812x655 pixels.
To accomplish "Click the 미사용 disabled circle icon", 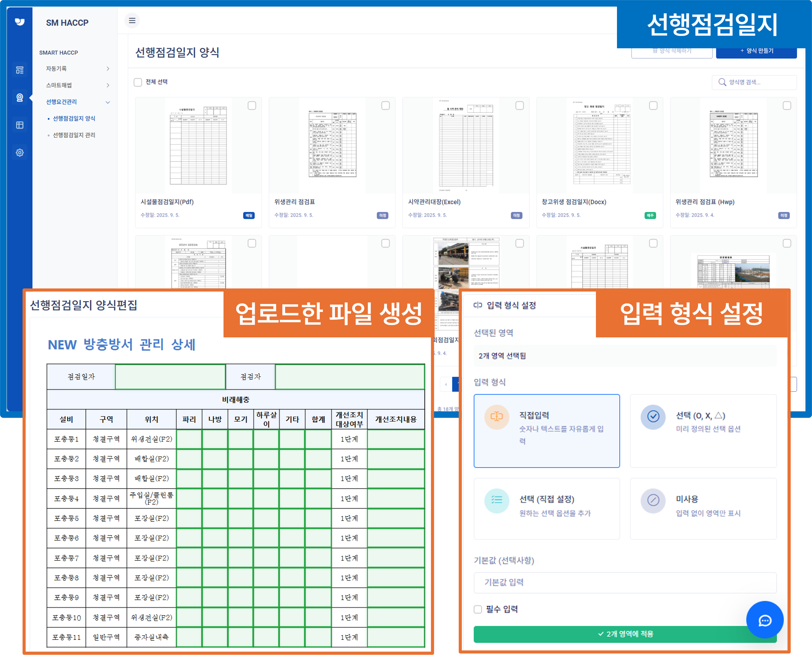I will click(653, 500).
